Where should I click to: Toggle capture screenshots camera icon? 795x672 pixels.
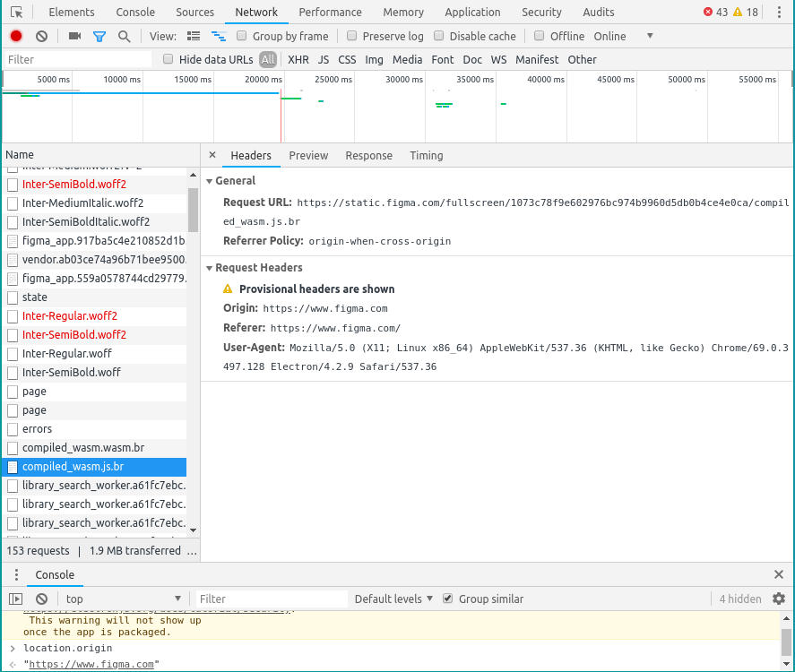pos(74,36)
